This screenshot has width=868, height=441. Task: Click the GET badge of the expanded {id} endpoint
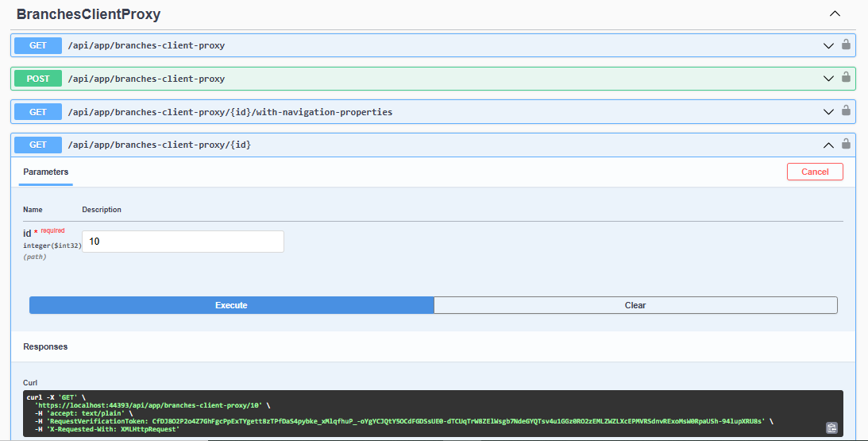tap(38, 145)
